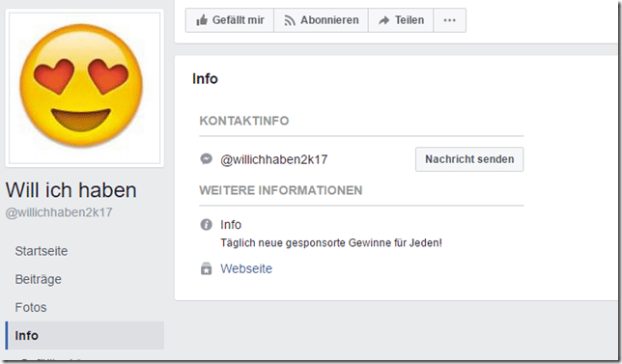Click the thumbs-up Gefällt mir button
The height and width of the screenshot is (364, 622).
[x=230, y=20]
